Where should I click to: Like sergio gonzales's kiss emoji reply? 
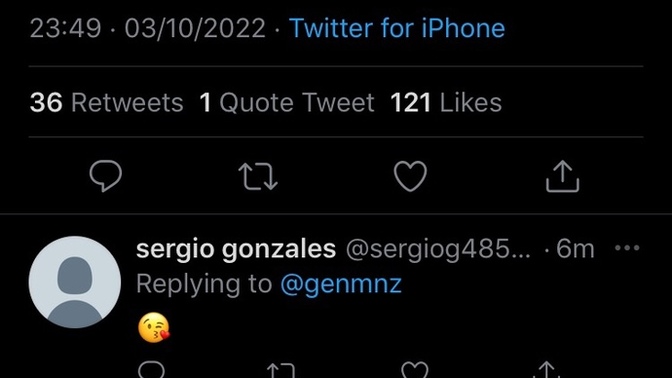click(414, 370)
